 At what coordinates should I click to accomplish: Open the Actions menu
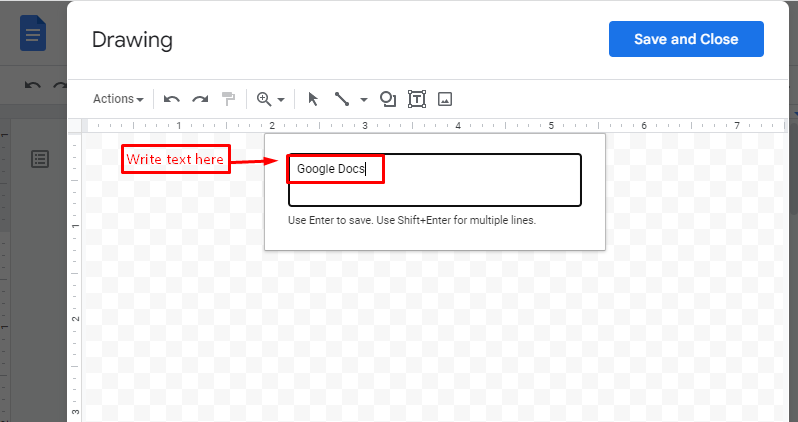pyautogui.click(x=118, y=99)
